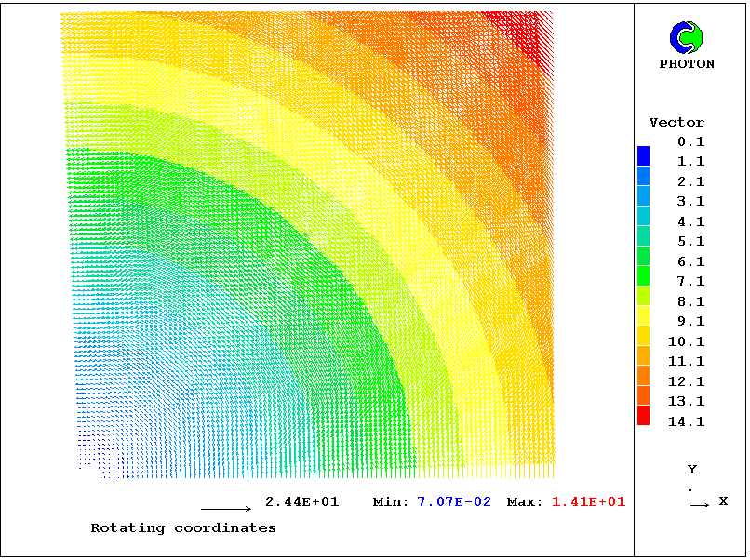Viewport: 750px width, 560px height.
Task: Click the reference vector scale arrow
Action: (226, 509)
